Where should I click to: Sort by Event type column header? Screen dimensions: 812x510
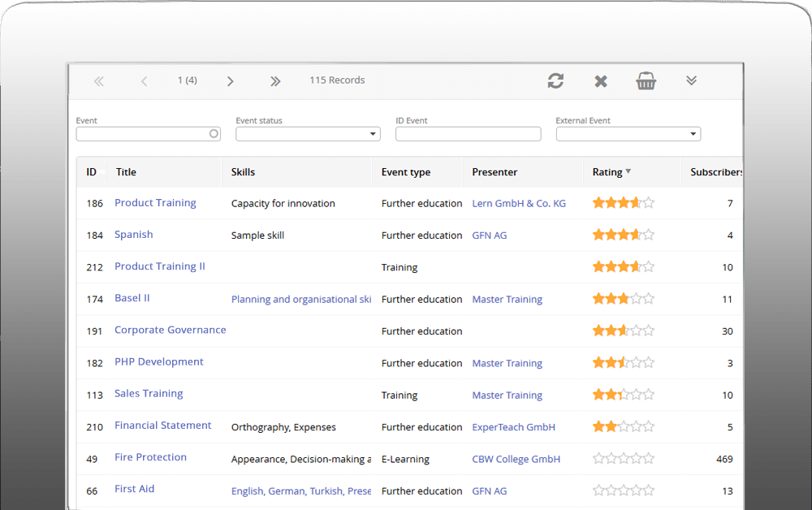point(406,172)
